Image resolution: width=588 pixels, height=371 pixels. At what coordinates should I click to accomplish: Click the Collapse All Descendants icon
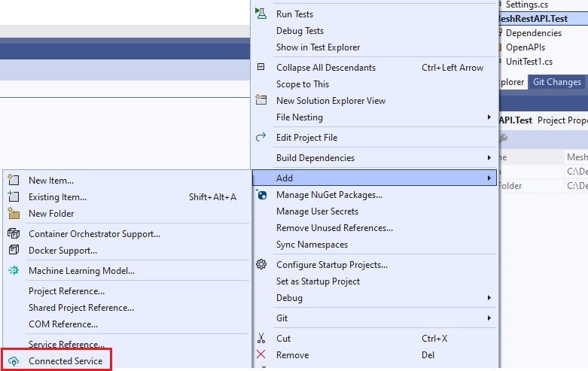pos(261,67)
